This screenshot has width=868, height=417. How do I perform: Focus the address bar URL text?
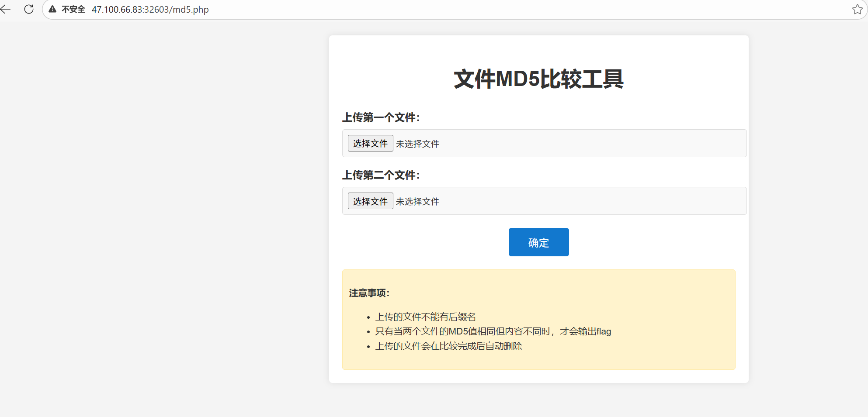pyautogui.click(x=150, y=9)
